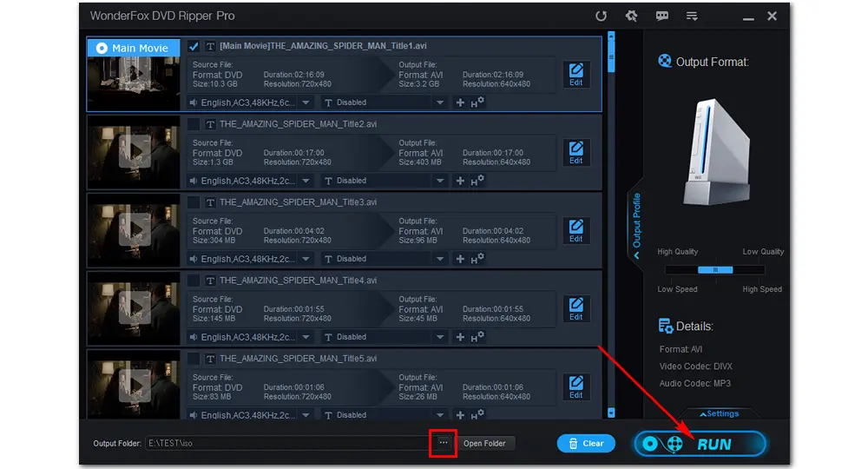This screenshot has width=868, height=469.
Task: Add subtitle plus icon for Title1
Action: [460, 102]
